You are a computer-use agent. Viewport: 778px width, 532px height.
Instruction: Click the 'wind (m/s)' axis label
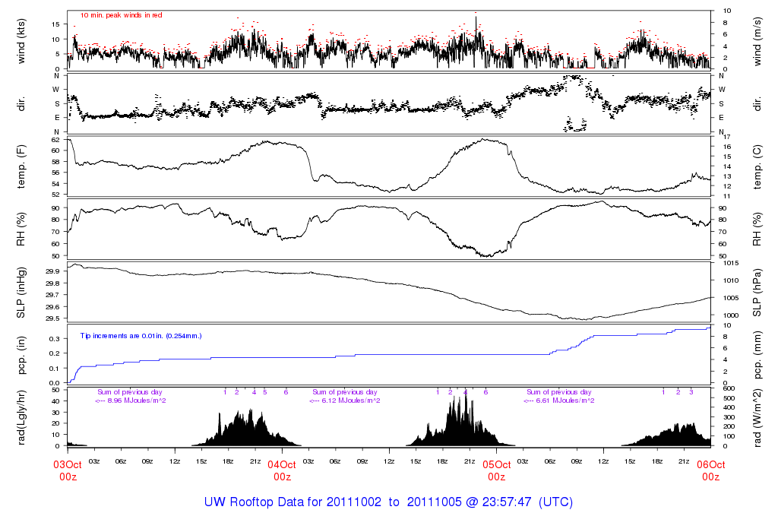point(757,41)
